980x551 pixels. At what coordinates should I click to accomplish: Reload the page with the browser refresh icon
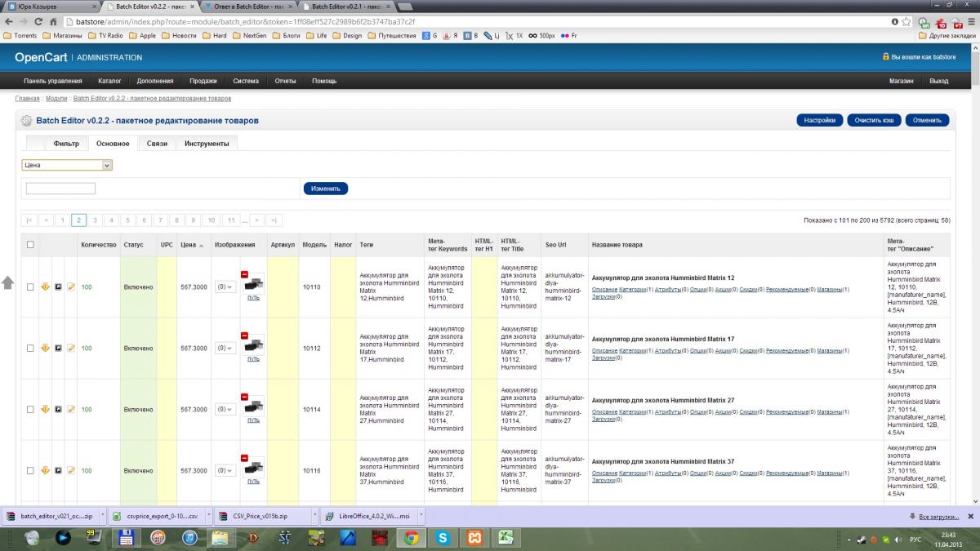(38, 21)
